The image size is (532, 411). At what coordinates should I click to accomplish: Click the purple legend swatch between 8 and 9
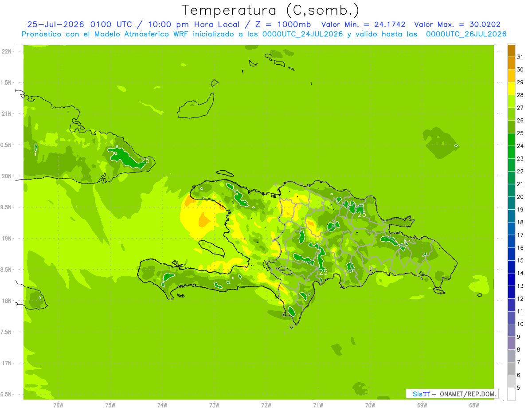pyautogui.click(x=511, y=343)
